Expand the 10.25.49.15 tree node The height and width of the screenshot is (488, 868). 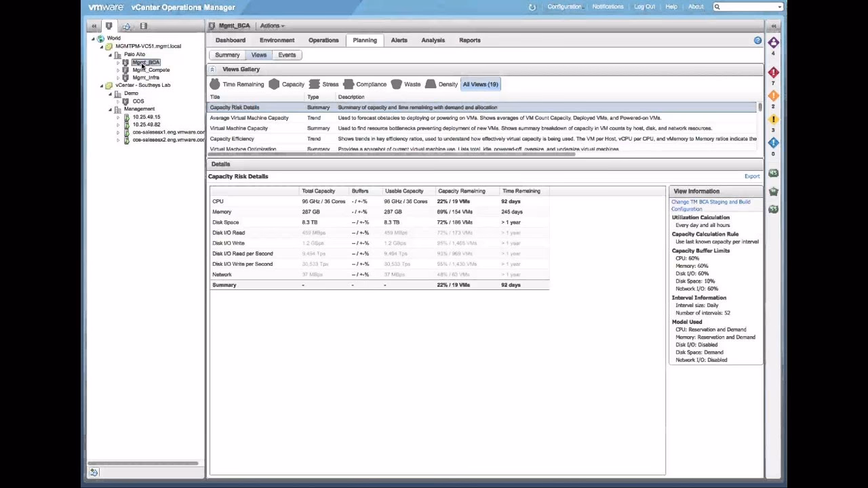click(x=118, y=117)
